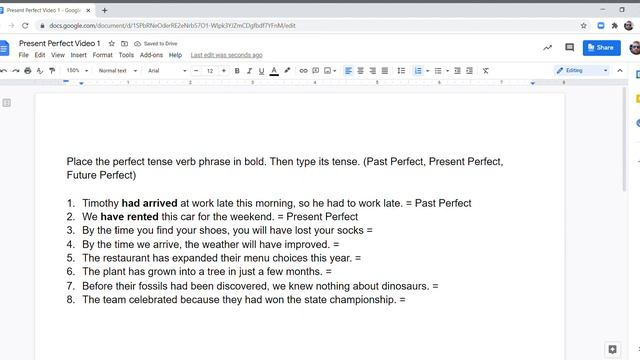Click Increase indent icon
640x360 pixels.
click(469, 71)
